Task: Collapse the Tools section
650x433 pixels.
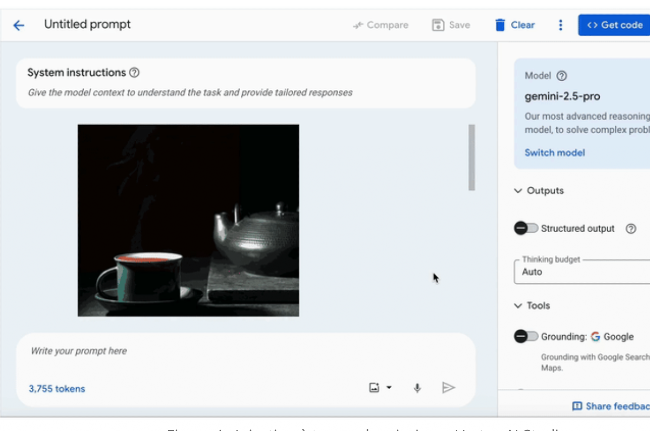Action: click(518, 306)
